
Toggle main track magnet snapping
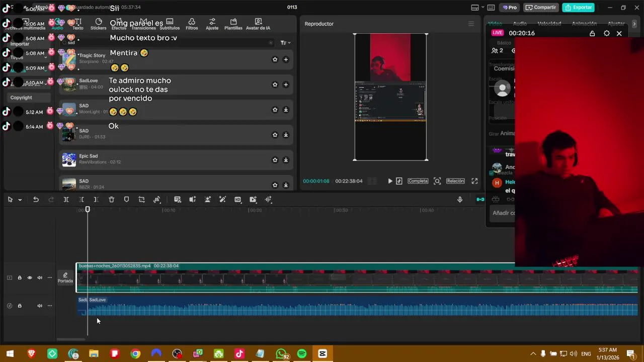click(480, 200)
